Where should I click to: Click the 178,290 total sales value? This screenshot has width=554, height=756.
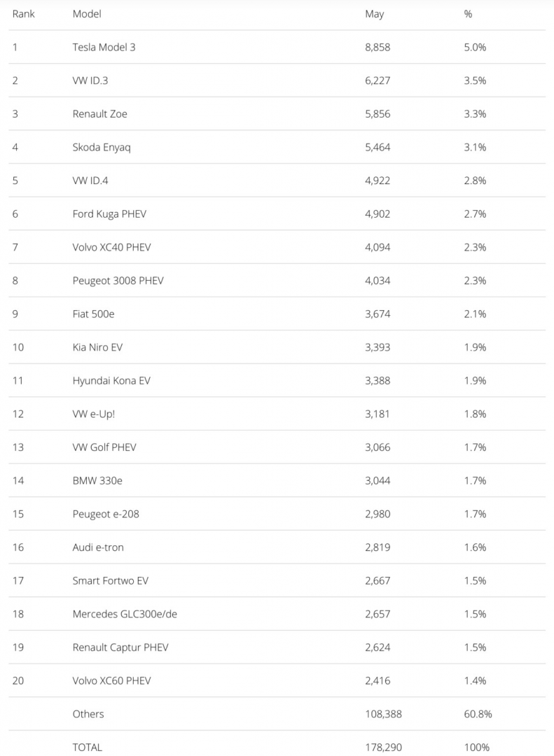pos(384,747)
